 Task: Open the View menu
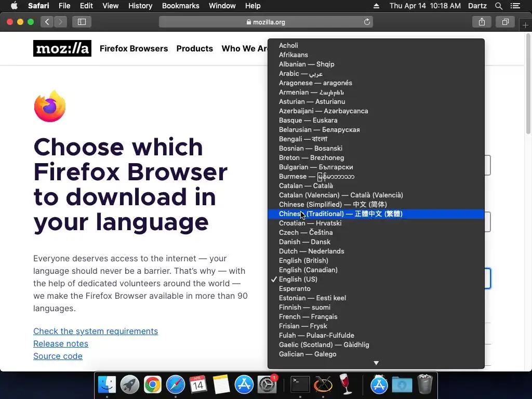coord(110,6)
